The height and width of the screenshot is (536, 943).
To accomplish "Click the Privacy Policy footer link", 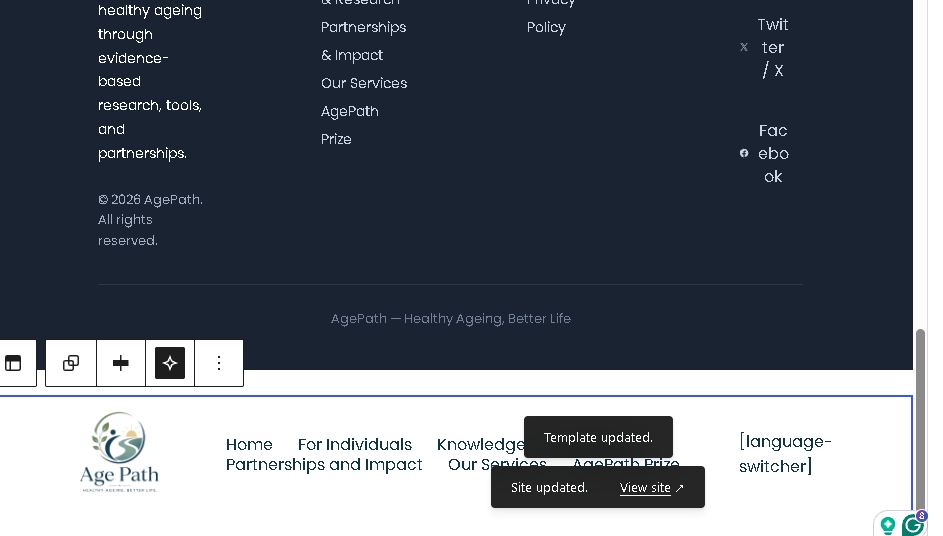I will coord(551,15).
